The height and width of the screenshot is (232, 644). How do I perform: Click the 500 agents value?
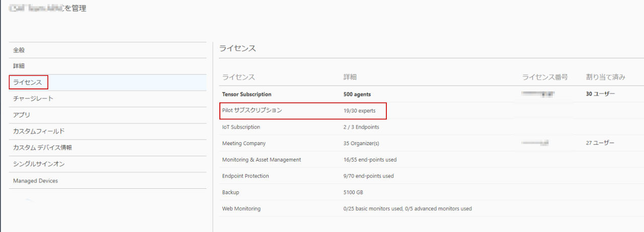357,94
